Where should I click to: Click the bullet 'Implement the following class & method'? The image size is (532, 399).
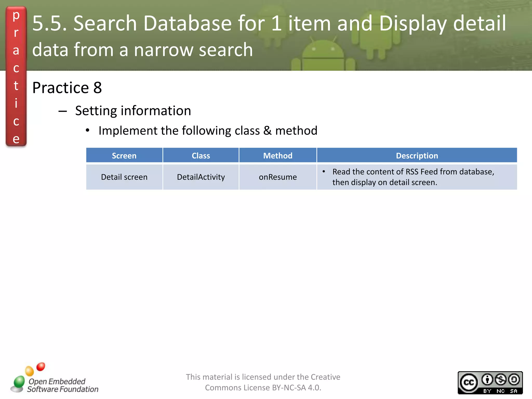(x=208, y=130)
